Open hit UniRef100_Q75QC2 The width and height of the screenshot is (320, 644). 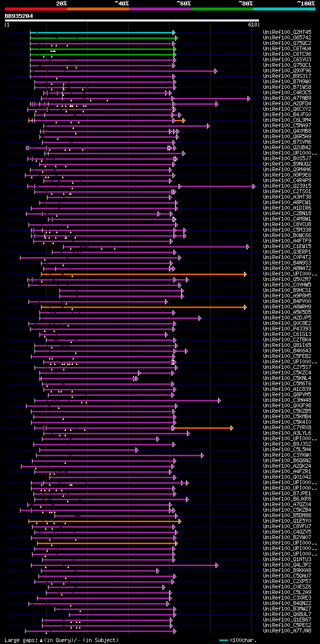click(x=287, y=43)
